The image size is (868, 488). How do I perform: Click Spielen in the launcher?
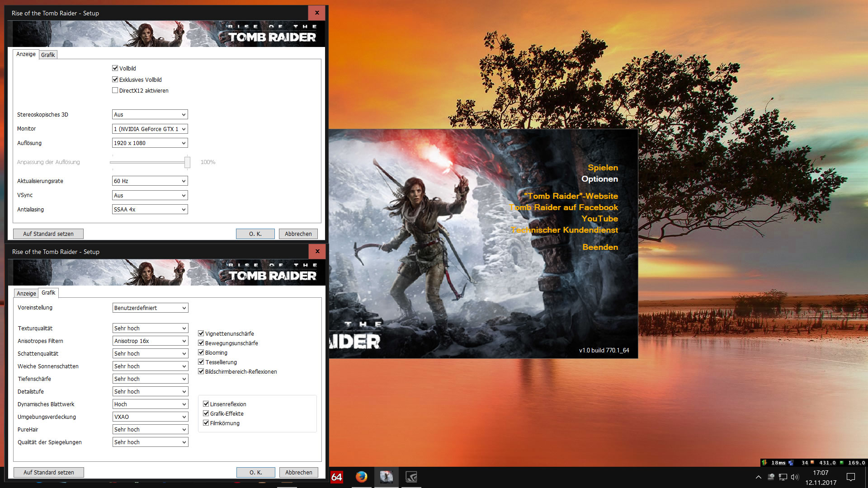tap(603, 168)
